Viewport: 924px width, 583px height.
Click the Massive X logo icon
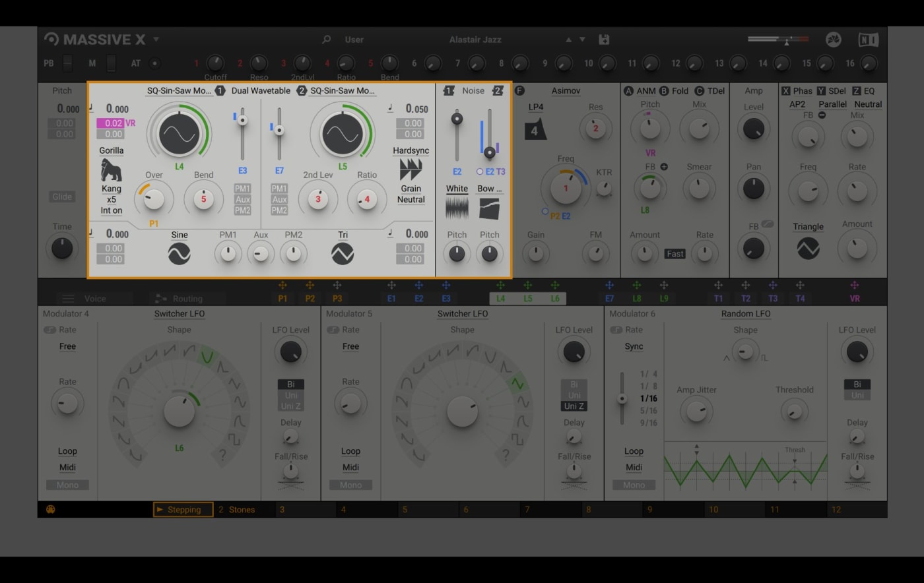(51, 39)
